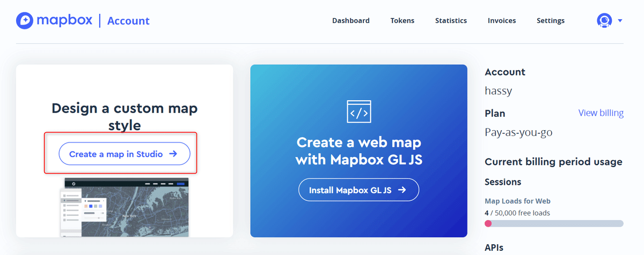Open the Tokens page

[x=402, y=20]
